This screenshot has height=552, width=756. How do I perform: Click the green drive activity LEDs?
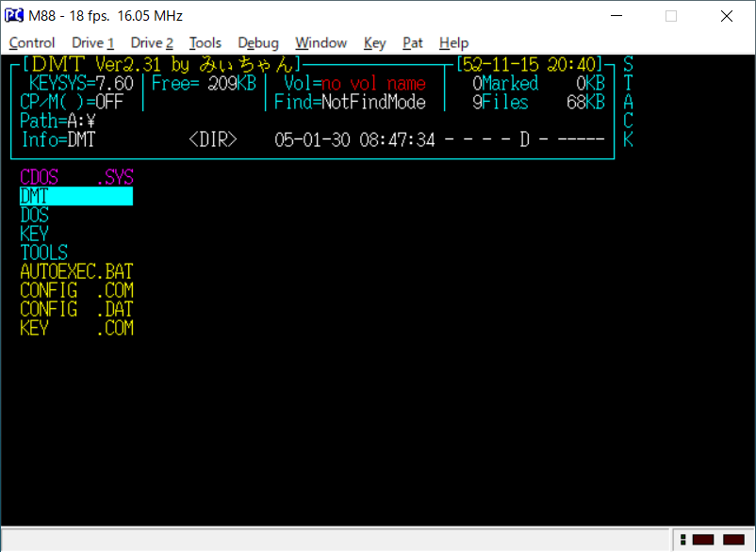tap(682, 540)
